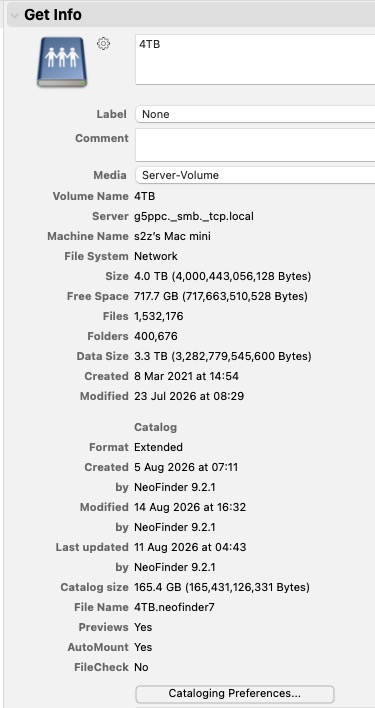The width and height of the screenshot is (375, 708).
Task: Open the Label dropdown showing None
Action: pyautogui.click(x=255, y=114)
